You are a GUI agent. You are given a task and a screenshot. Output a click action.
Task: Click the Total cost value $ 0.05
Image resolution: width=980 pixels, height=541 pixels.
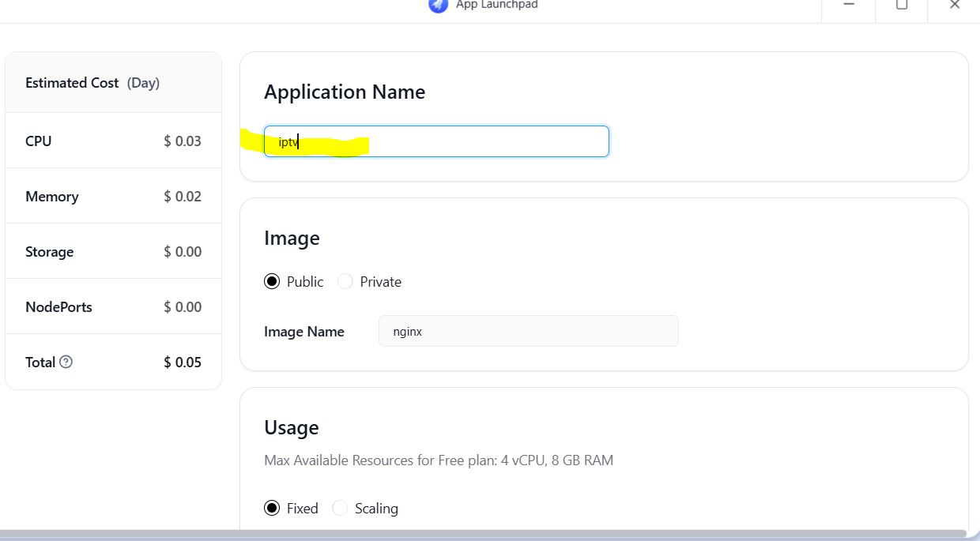coord(183,363)
